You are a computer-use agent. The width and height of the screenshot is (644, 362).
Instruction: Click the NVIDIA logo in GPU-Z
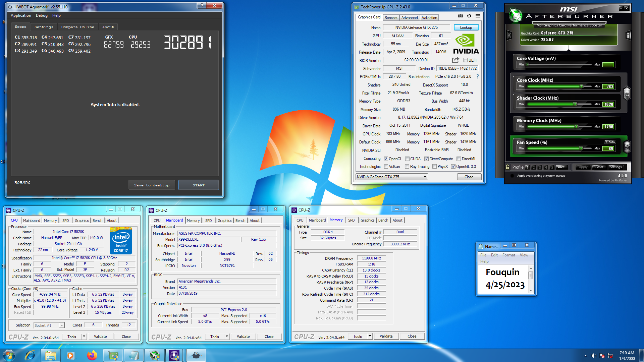466,44
